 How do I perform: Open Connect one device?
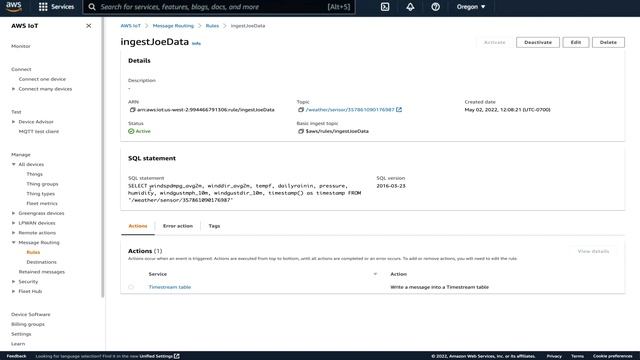click(x=42, y=79)
